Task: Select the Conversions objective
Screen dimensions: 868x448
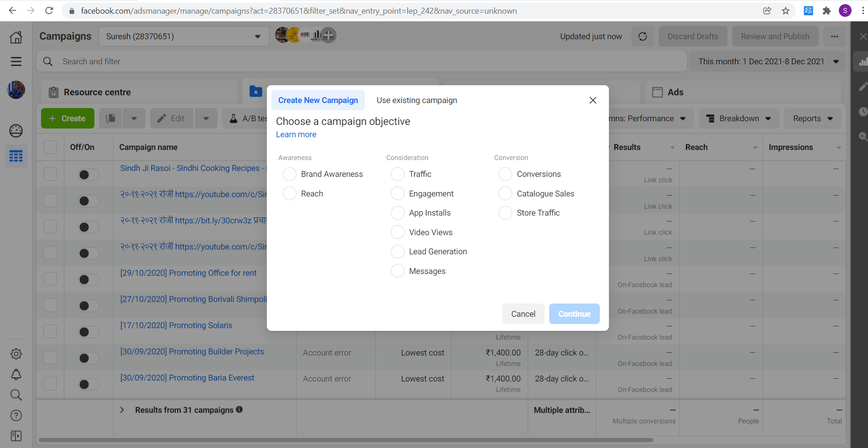Action: tap(505, 174)
